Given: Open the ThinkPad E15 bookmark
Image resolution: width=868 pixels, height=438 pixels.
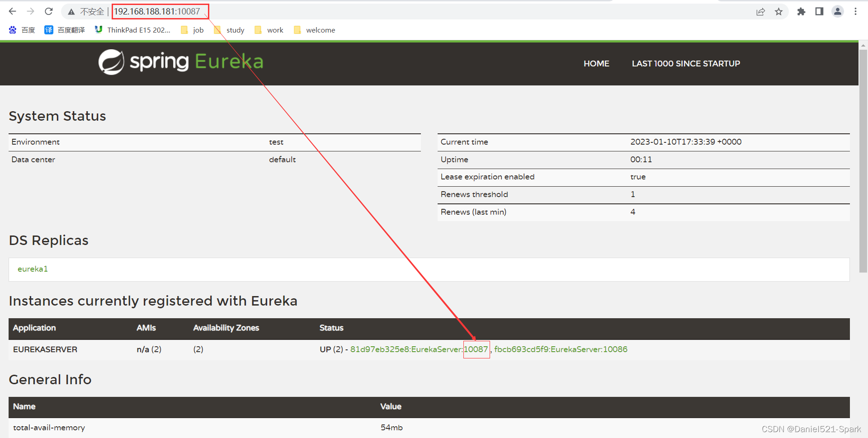Looking at the screenshot, I should pos(132,30).
